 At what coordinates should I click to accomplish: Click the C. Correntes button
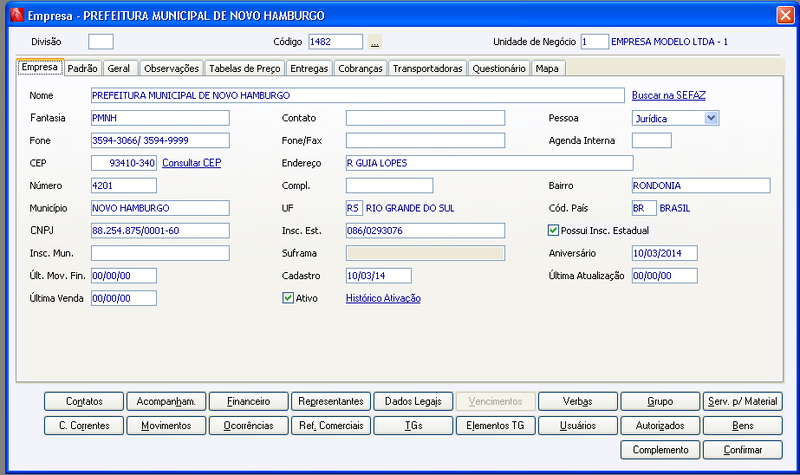(x=84, y=426)
